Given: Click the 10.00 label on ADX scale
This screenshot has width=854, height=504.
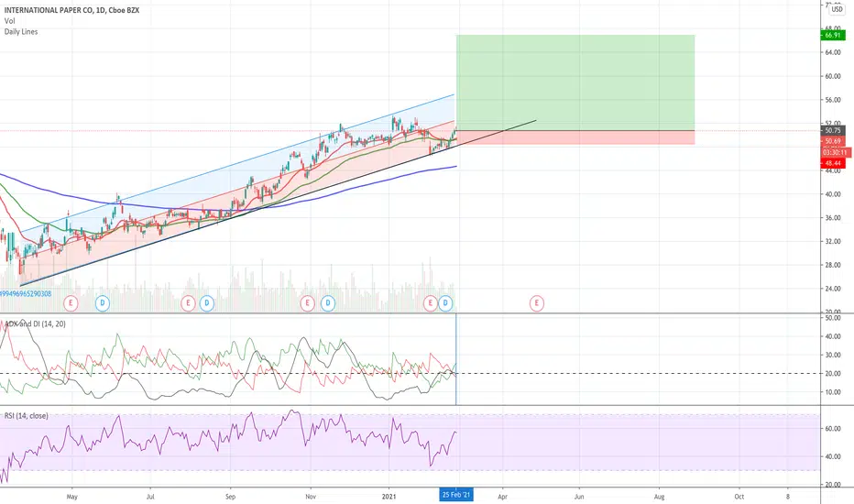Looking at the screenshot, I should pyautogui.click(x=832, y=392).
